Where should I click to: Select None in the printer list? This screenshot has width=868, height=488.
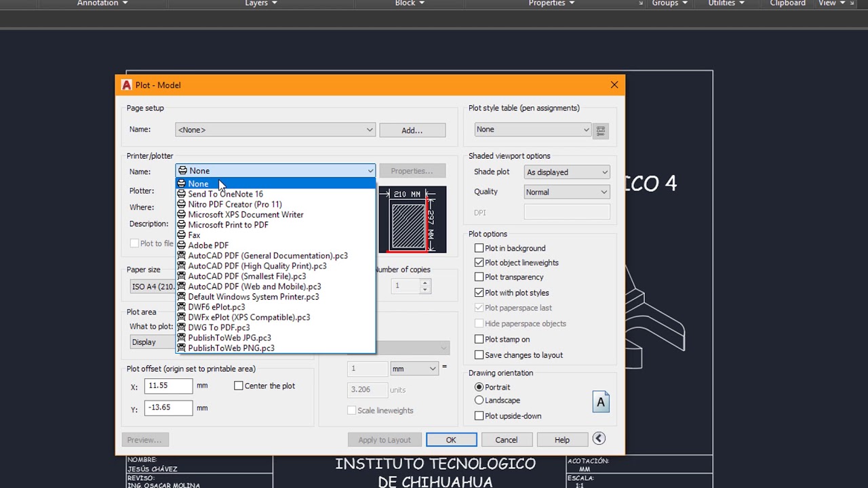click(x=275, y=184)
